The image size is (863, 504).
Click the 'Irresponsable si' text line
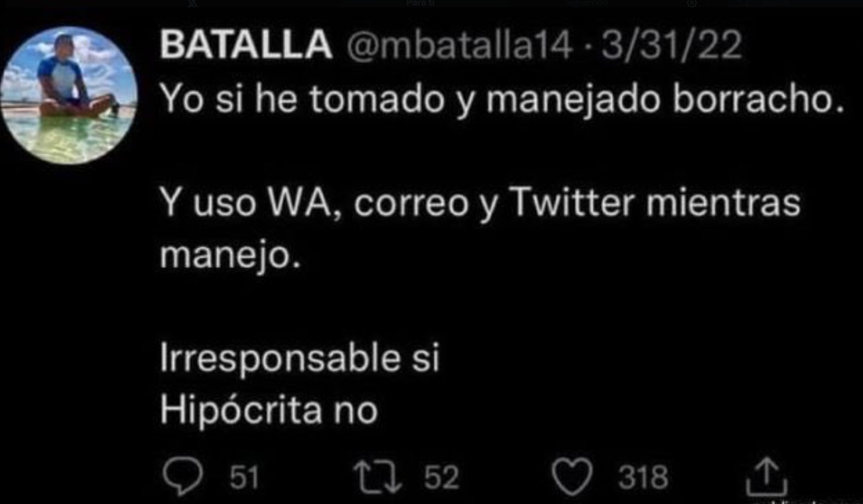(300, 359)
